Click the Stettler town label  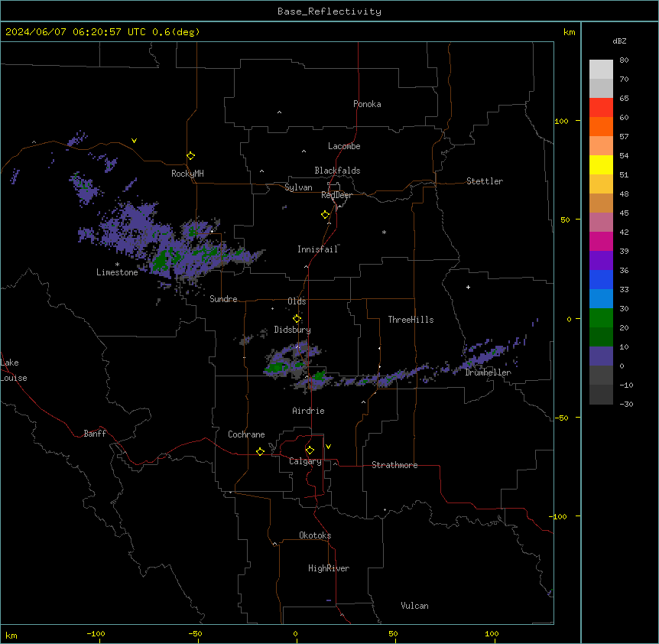pyautogui.click(x=485, y=181)
